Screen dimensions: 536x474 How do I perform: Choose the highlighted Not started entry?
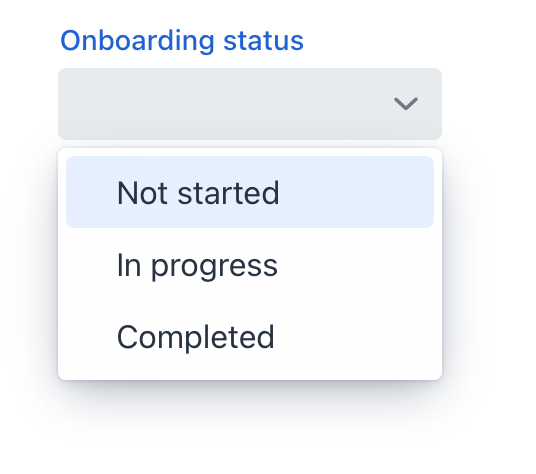(250, 192)
